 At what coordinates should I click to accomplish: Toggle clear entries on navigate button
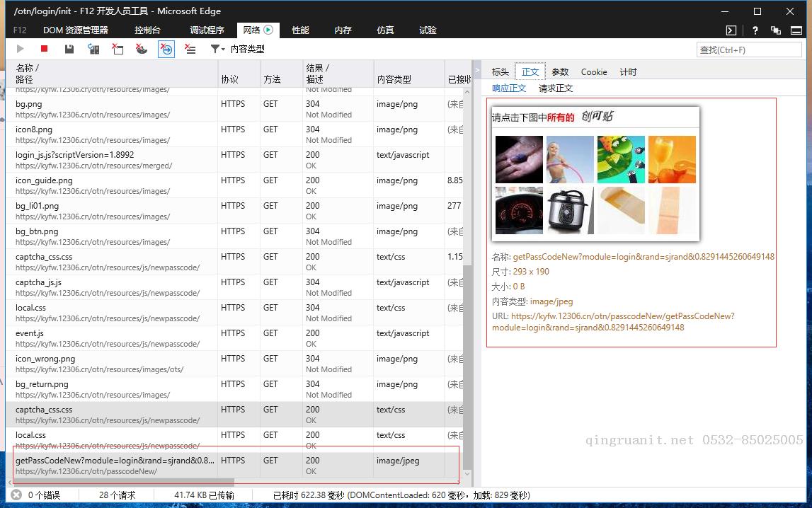coord(166,49)
